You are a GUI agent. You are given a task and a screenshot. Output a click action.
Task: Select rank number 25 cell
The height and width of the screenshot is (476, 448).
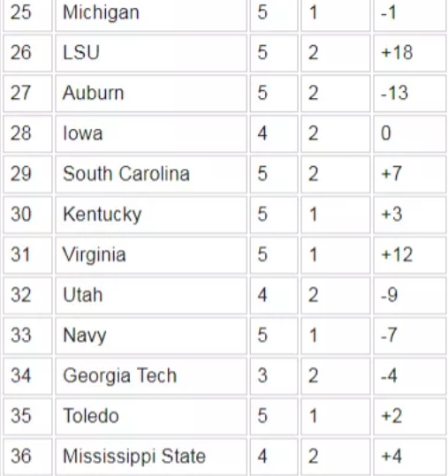click(x=27, y=13)
